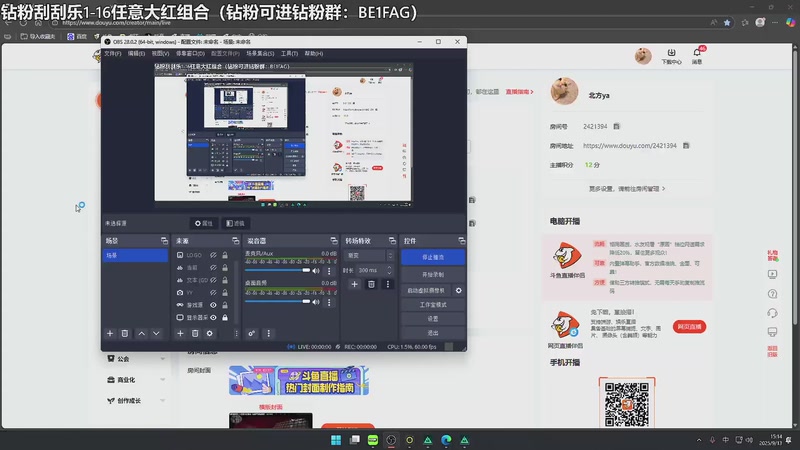Click the play-screen icon on right sidebar
The height and width of the screenshot is (450, 800).
pyautogui.click(x=772, y=274)
